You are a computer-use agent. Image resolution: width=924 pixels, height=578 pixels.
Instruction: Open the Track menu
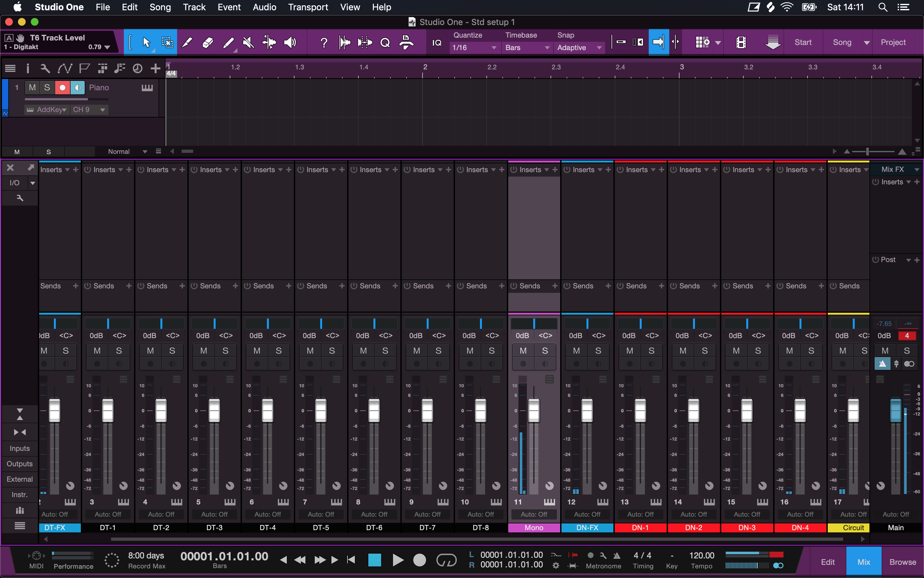(x=194, y=7)
